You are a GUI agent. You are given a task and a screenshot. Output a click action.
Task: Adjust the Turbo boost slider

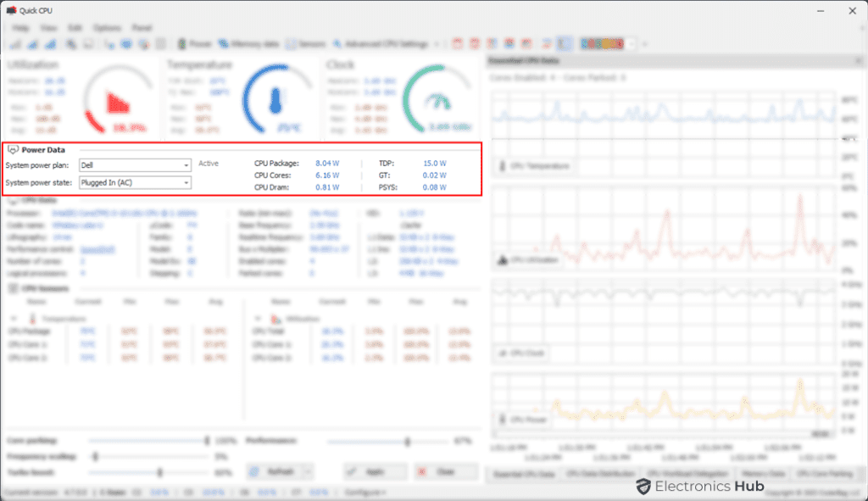coord(159,473)
